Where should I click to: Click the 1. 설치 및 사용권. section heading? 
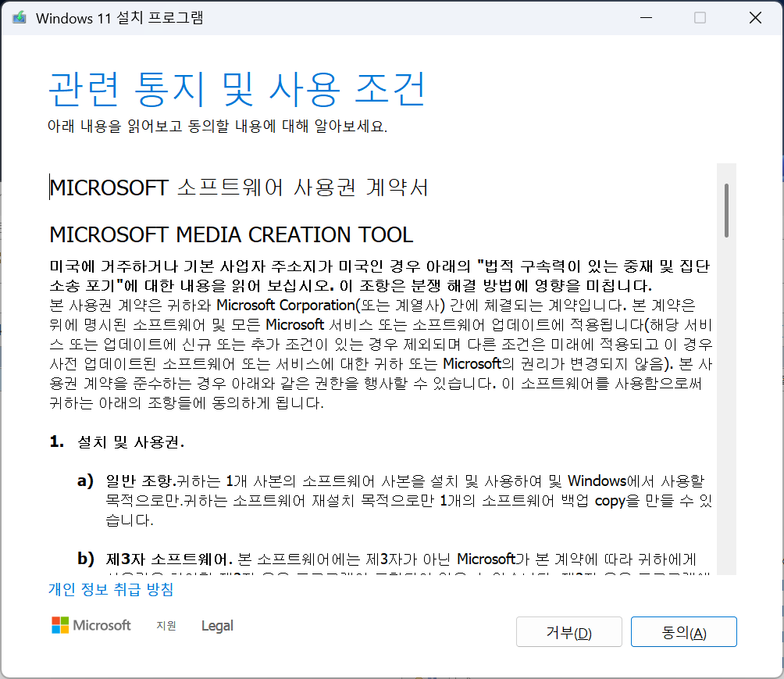(117, 441)
